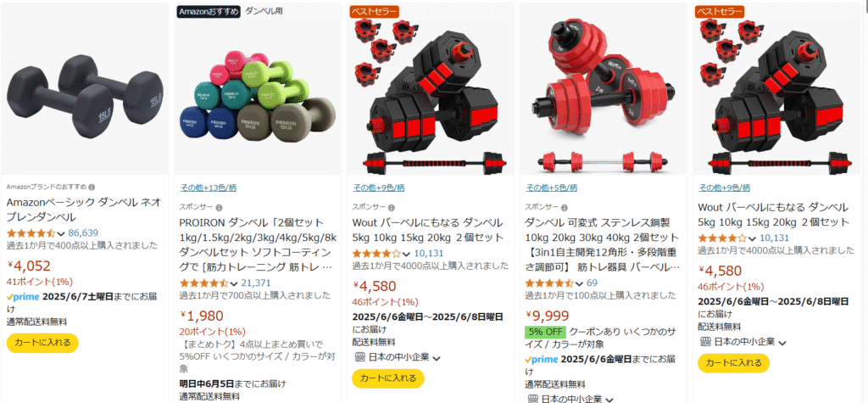Expand 日本の中小企業 chevron on third listing
This screenshot has width=868, height=403.
[x=437, y=358]
